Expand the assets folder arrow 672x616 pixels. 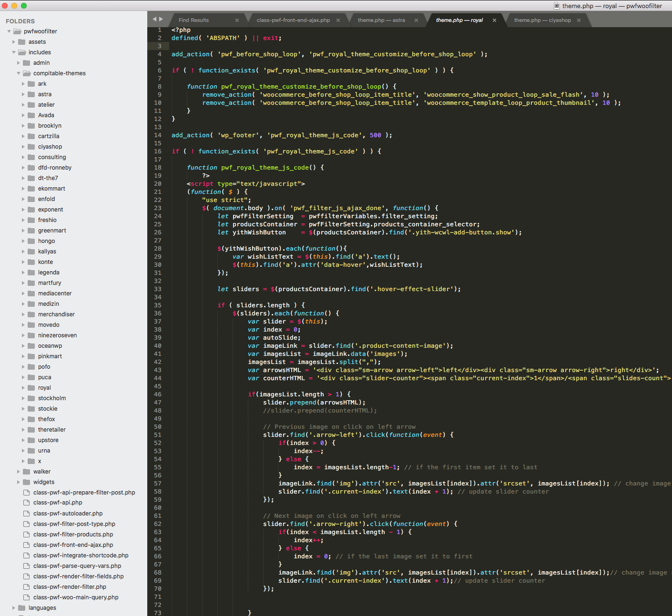[x=14, y=42]
